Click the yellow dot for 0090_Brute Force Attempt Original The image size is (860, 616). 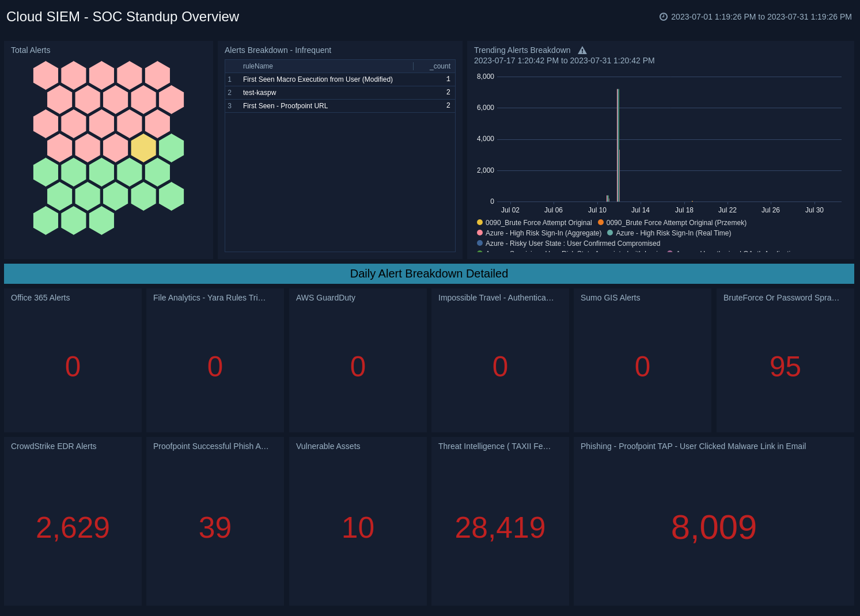point(479,223)
